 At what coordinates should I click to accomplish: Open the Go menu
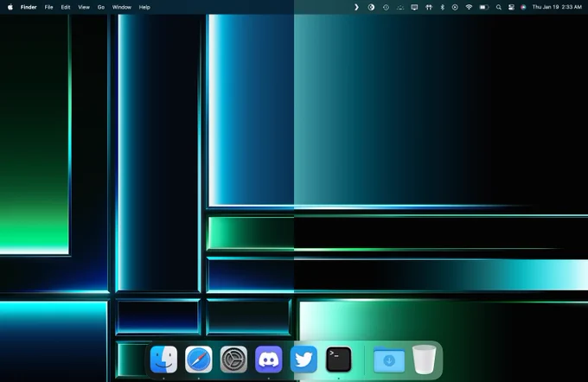(101, 7)
